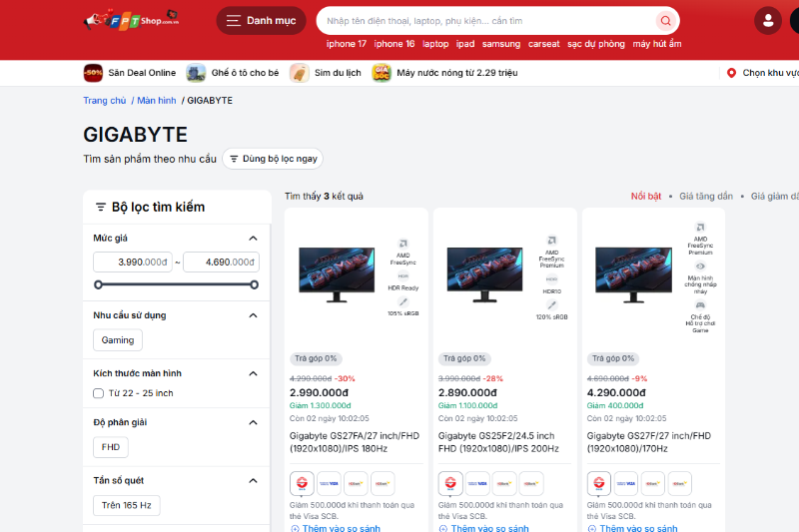Click the SCB bank icon under GS27F
Viewport: 799px width, 532px height.
click(x=598, y=483)
